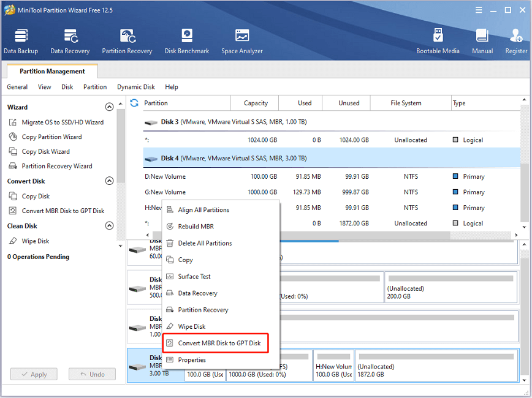This screenshot has height=398, width=532.
Task: Sort by the Capacity column header
Action: (x=254, y=103)
